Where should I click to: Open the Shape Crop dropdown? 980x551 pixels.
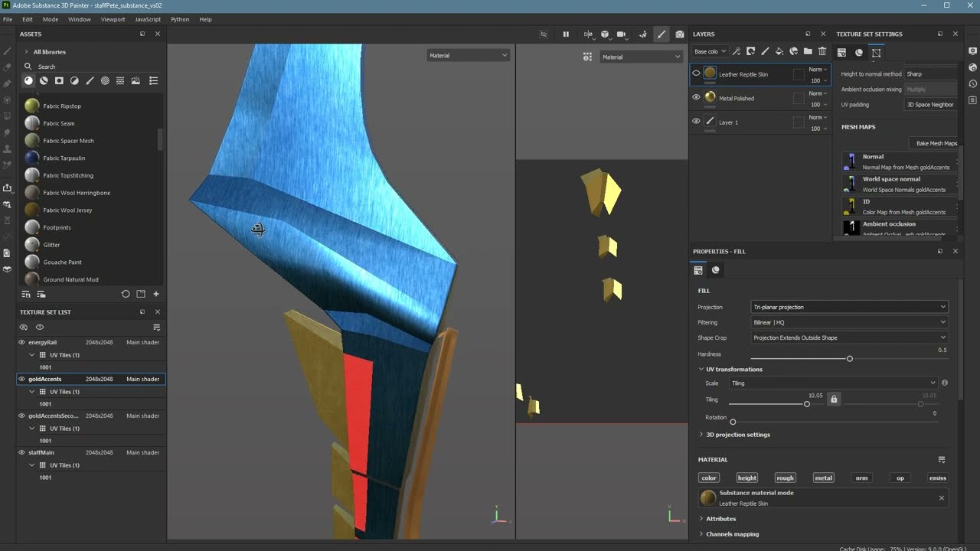pyautogui.click(x=849, y=337)
